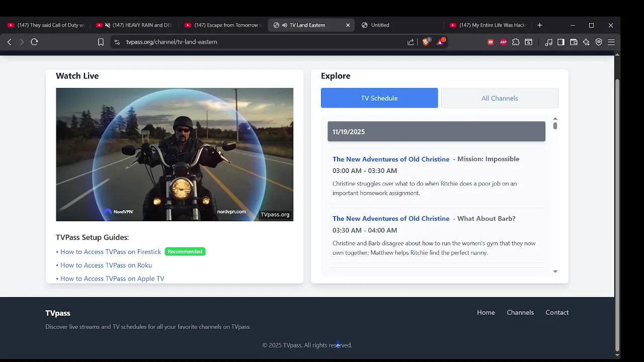Click the red extension icon left of ABP
Image resolution: width=644 pixels, height=362 pixels.
pos(491,42)
